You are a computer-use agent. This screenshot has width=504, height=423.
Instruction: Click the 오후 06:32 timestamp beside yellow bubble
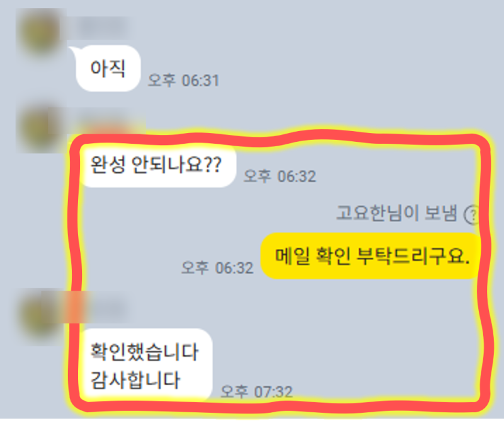pyautogui.click(x=217, y=267)
